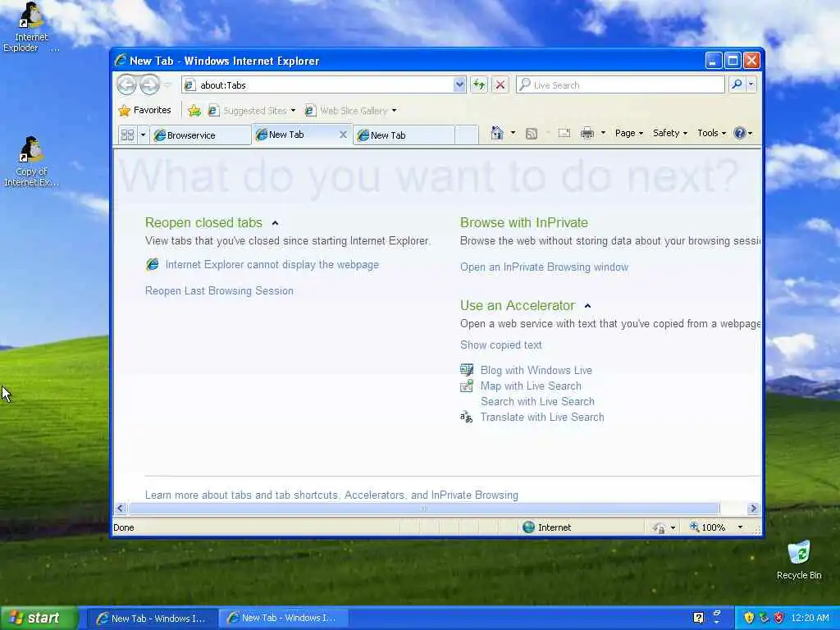Viewport: 840px width, 630px height.
Task: Add page to Favorites bar star icon
Action: point(194,111)
